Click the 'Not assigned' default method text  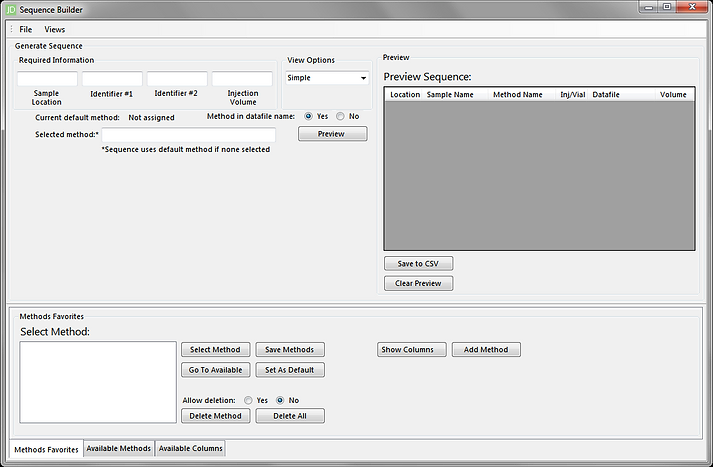(151, 118)
